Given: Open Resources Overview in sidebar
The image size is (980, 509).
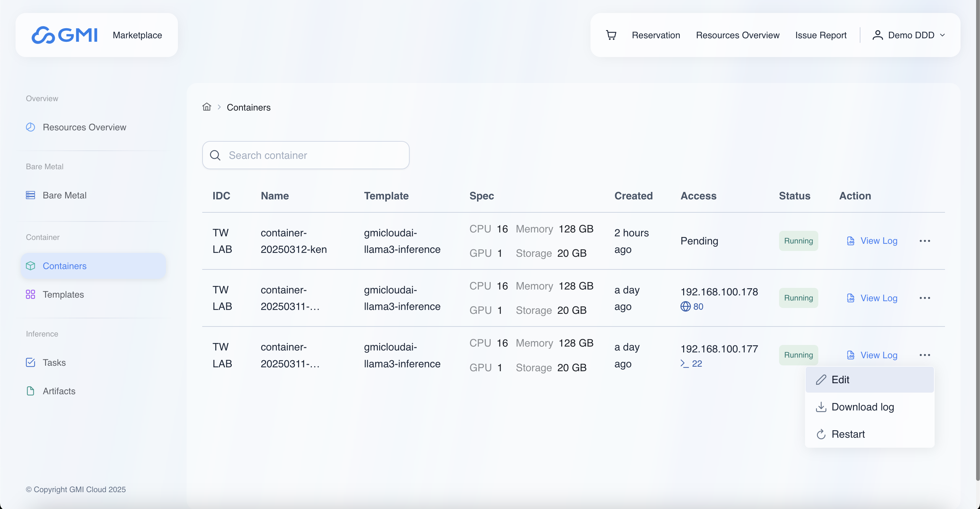Looking at the screenshot, I should (x=84, y=127).
